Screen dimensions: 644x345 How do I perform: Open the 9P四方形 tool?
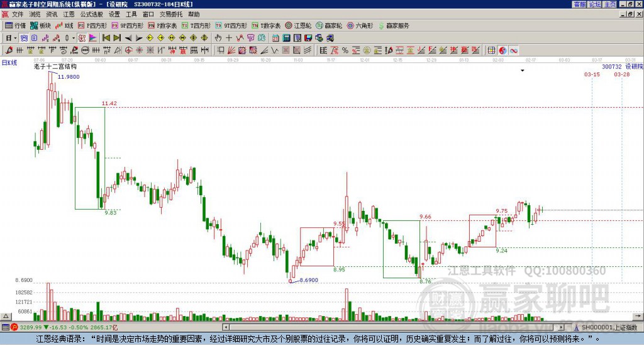[128, 25]
